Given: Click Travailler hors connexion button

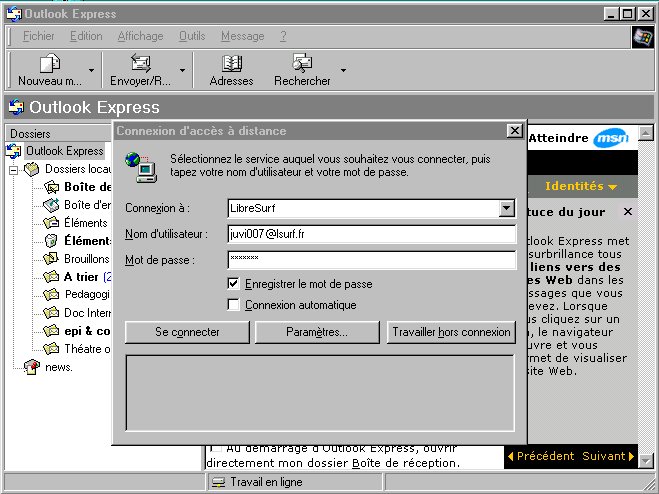Looking at the screenshot, I should coord(451,332).
